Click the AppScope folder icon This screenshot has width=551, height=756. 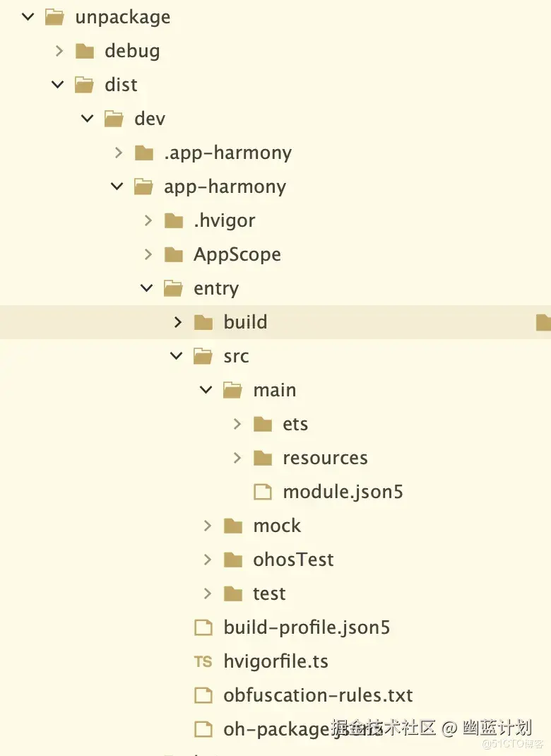174,254
